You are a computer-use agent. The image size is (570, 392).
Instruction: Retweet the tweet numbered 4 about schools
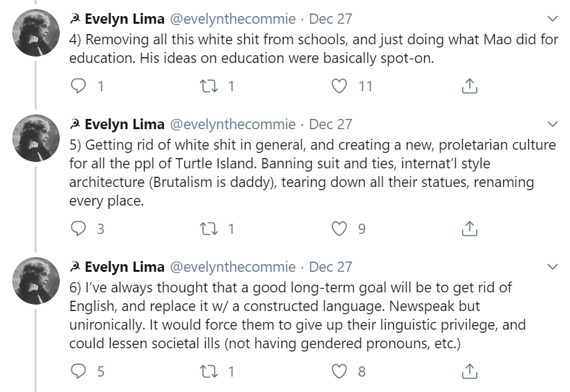[209, 85]
